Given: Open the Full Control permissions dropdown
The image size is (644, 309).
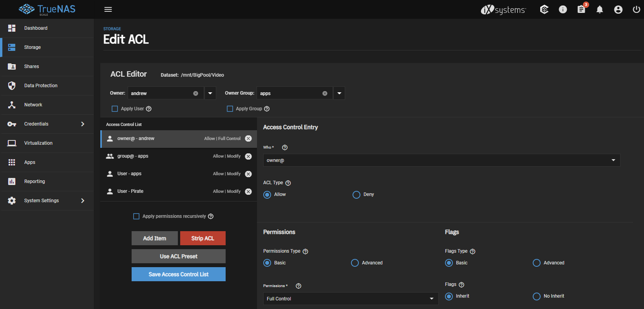Looking at the screenshot, I should coord(351,299).
